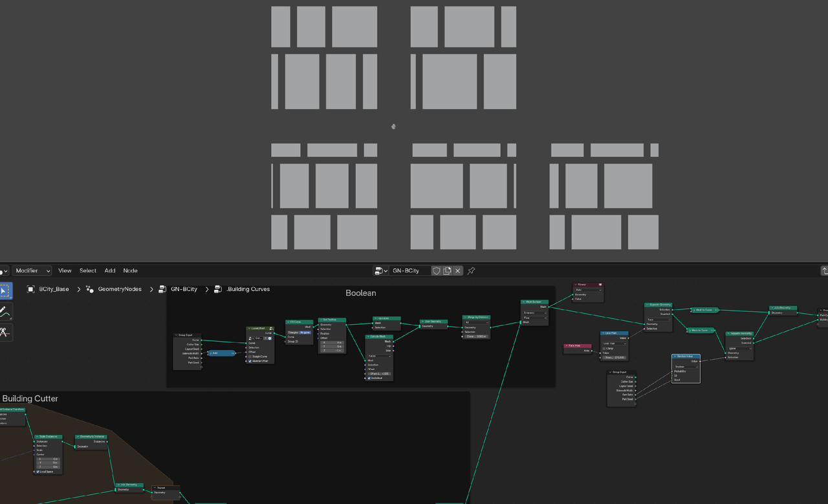
Task: Select the Random Value node header
Action: coord(686,356)
